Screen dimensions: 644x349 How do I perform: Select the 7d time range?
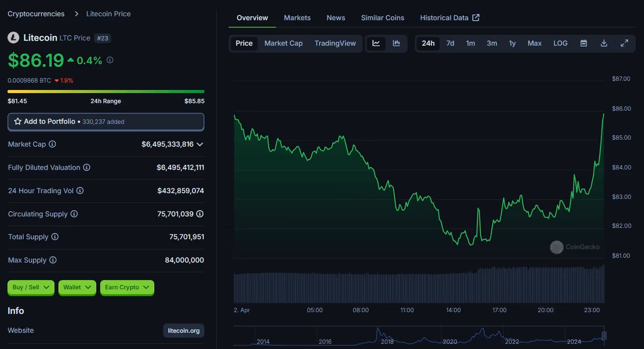[x=450, y=43]
